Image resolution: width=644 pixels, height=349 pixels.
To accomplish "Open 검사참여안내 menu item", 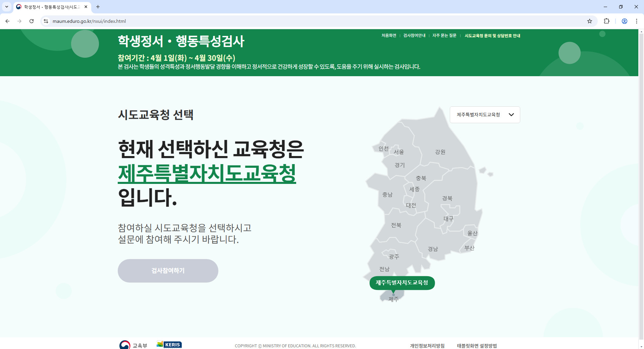I will (414, 36).
